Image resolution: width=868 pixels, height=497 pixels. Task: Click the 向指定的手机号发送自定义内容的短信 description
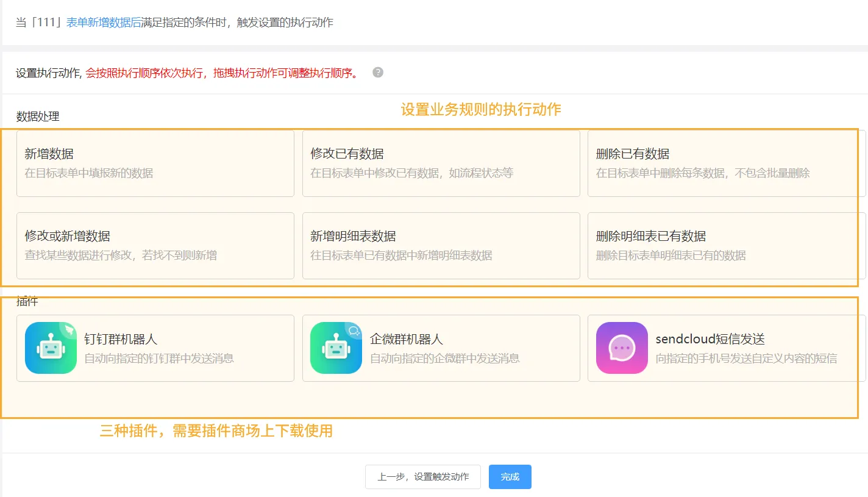(746, 359)
